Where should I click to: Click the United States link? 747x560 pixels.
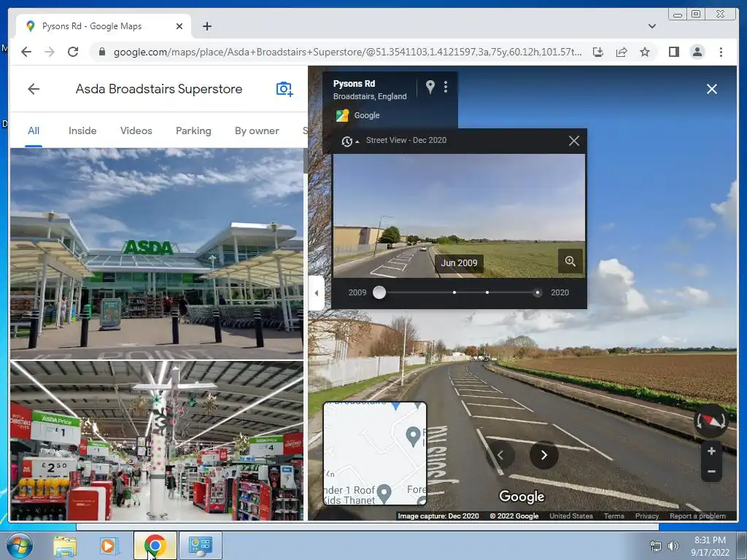[x=570, y=516]
